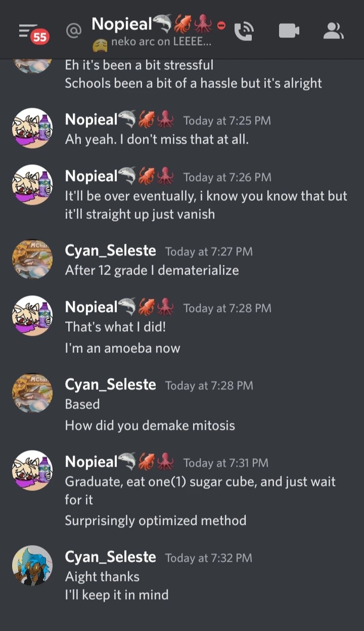Tap Cyan_Seleste's shark avatar at 7:28 PM
The width and height of the screenshot is (364, 631).
click(32, 392)
